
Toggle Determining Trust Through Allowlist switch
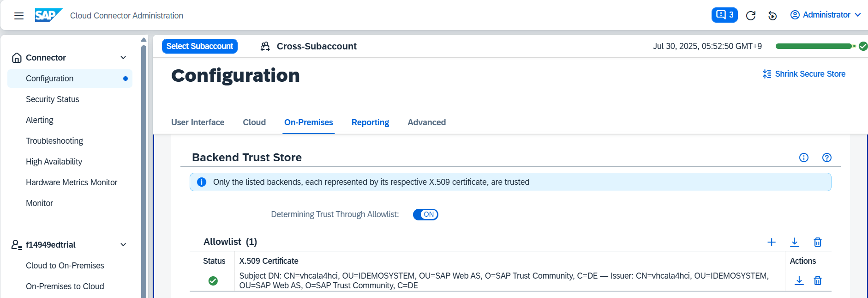(425, 214)
